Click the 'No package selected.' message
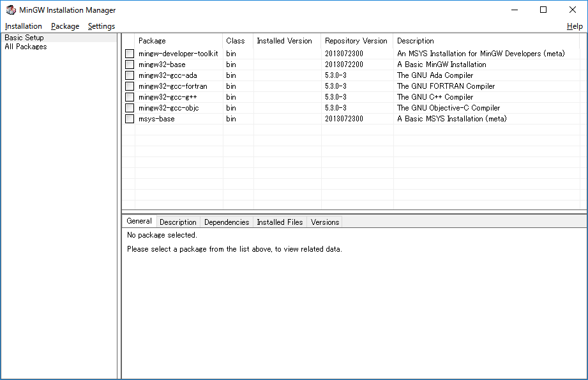Viewport: 588px width, 380px height. point(162,235)
